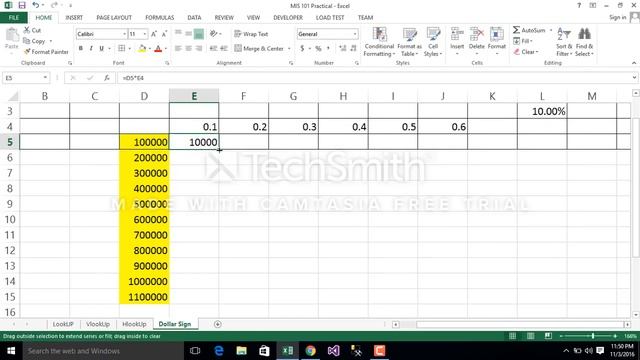The width and height of the screenshot is (640, 360).
Task: Click the Format Painter brush
Action: click(46, 52)
